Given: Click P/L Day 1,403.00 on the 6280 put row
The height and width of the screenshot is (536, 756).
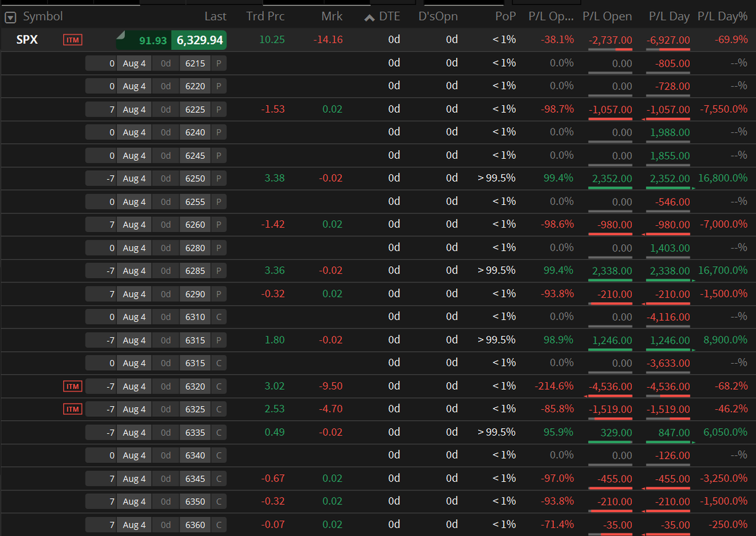Looking at the screenshot, I should pyautogui.click(x=670, y=248).
